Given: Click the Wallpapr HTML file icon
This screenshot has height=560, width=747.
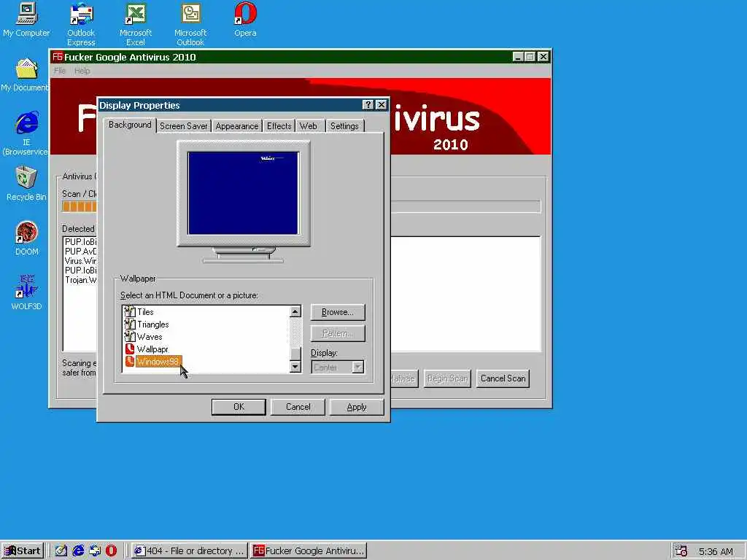Looking at the screenshot, I should [x=130, y=349].
